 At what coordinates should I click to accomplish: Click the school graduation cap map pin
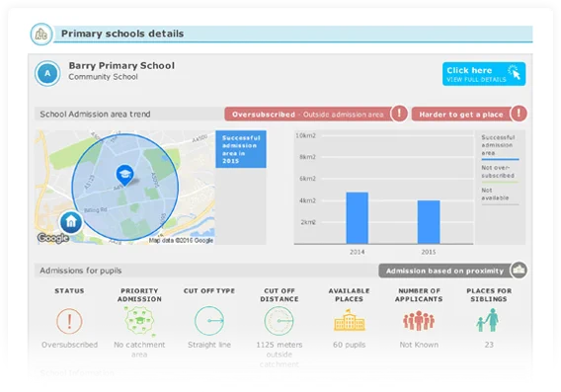(x=124, y=175)
